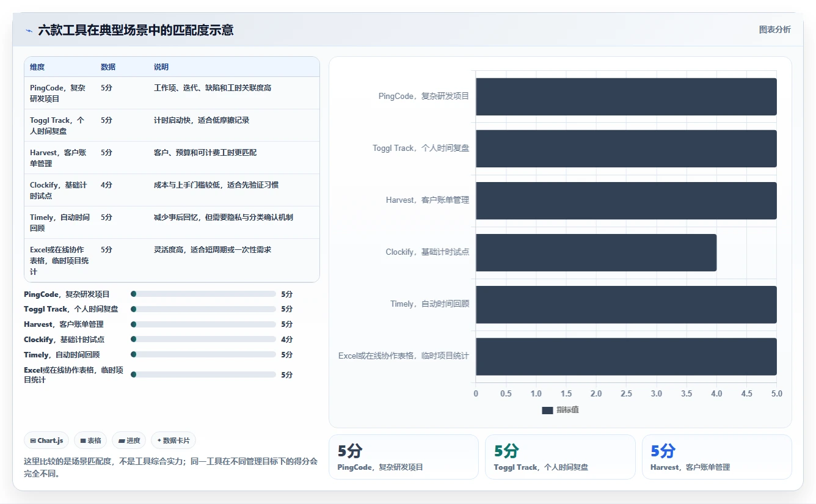The width and height of the screenshot is (816, 504).
Task: Click table cell Timely，自动时间回顾
Action: [x=60, y=222]
